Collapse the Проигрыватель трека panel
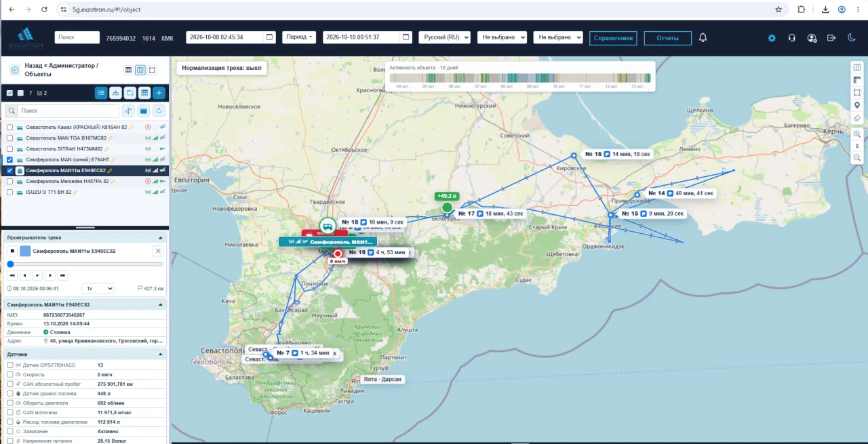Viewport: 868px width, 444px height. pyautogui.click(x=161, y=239)
